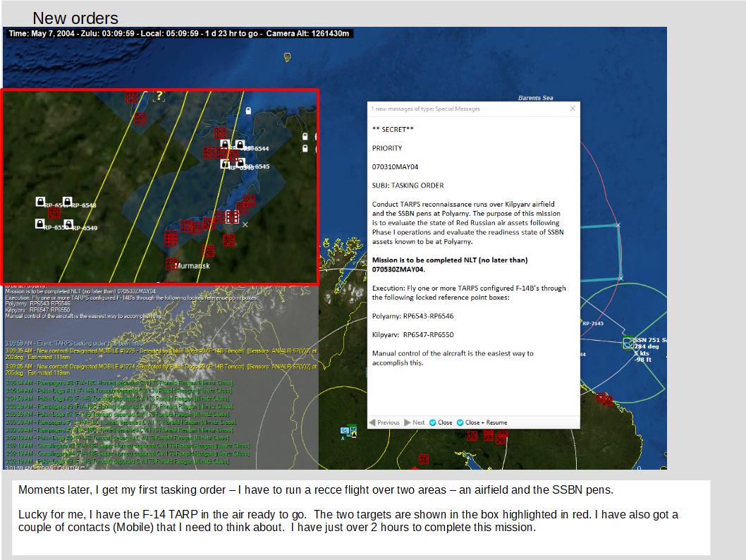Select the white-outlined facility icon near gray X
The height and width of the screenshot is (560, 746).
coord(232,217)
